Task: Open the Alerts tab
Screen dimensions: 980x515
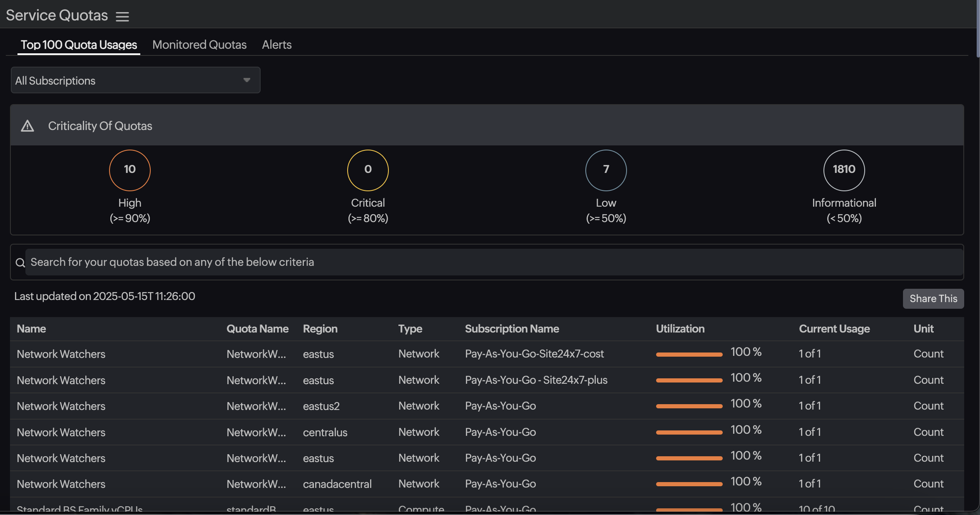Action: click(276, 45)
